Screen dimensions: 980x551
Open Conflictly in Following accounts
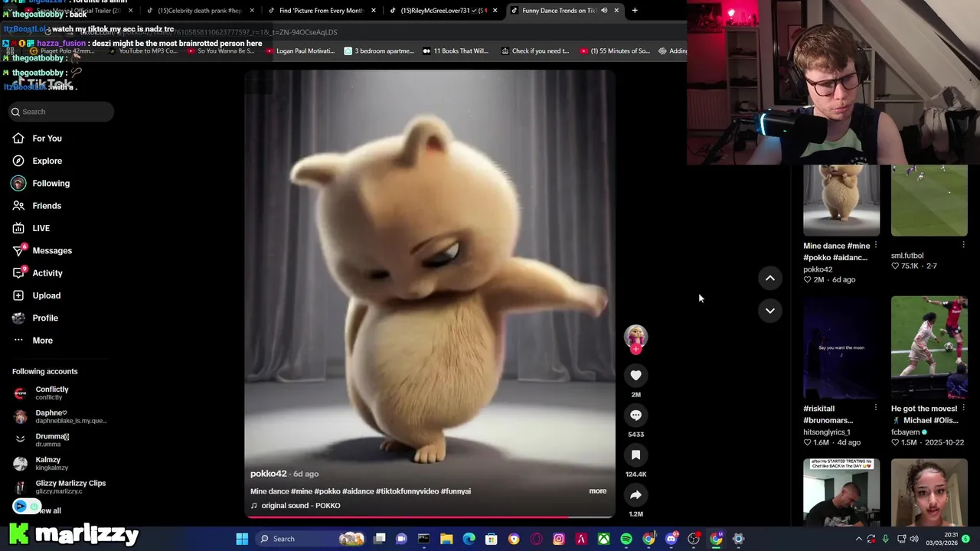pos(51,393)
